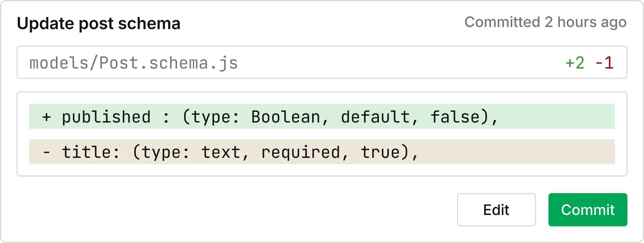Click the Committed 2 hours ago timestamp

tap(545, 22)
